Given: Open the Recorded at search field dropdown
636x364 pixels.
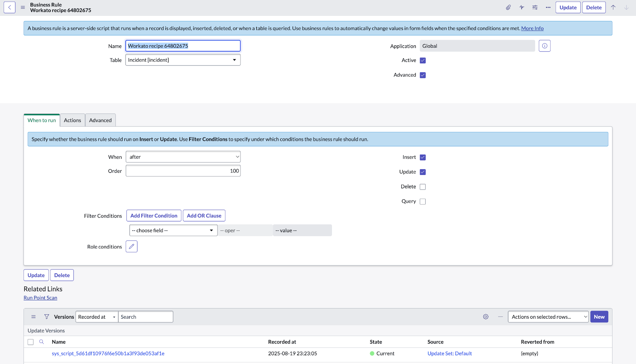Looking at the screenshot, I should (97, 317).
